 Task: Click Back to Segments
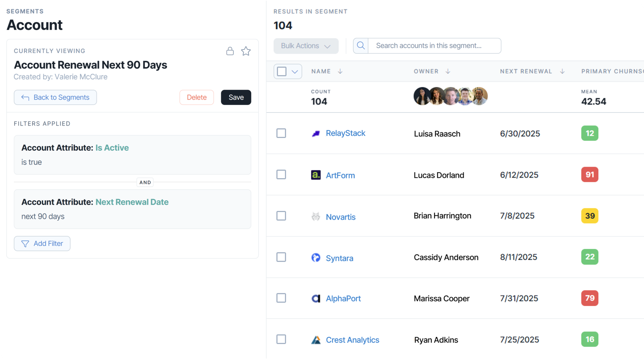[55, 97]
